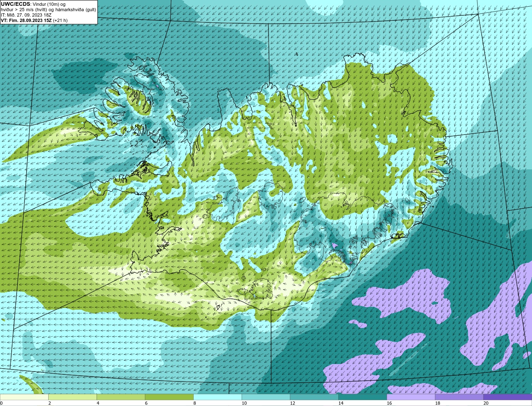532x406 pixels.
Task: Click the legend label '16'
Action: pyautogui.click(x=389, y=403)
